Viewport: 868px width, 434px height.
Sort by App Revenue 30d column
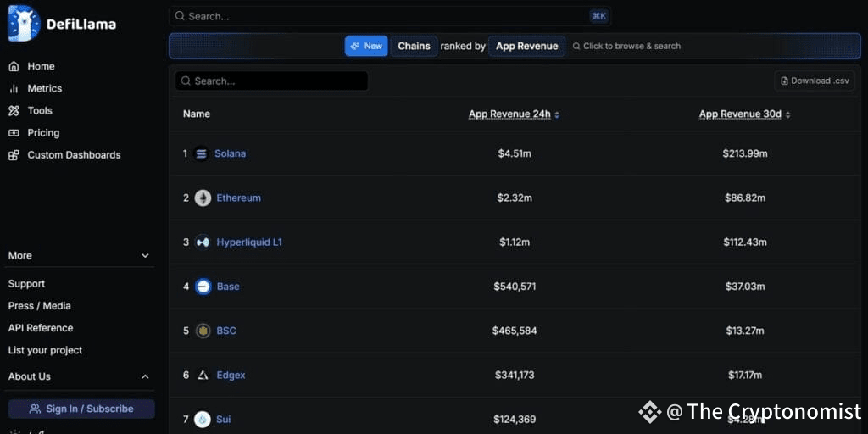(x=744, y=114)
